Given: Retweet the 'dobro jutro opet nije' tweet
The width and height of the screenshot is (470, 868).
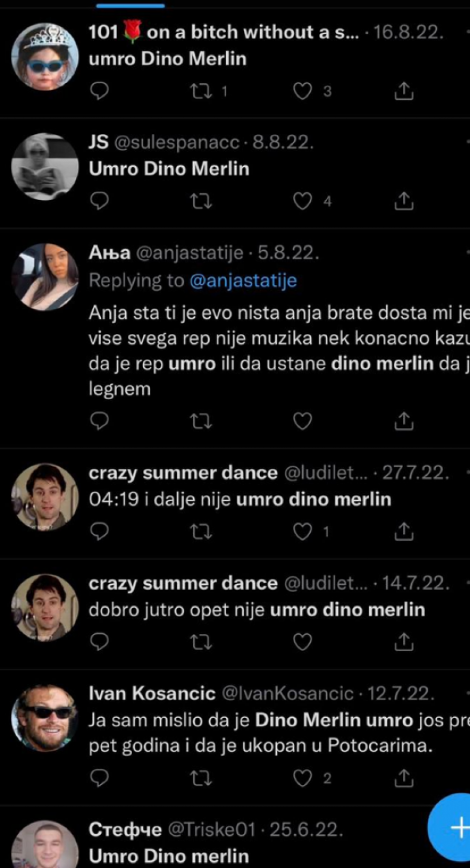Looking at the screenshot, I should coord(201,642).
